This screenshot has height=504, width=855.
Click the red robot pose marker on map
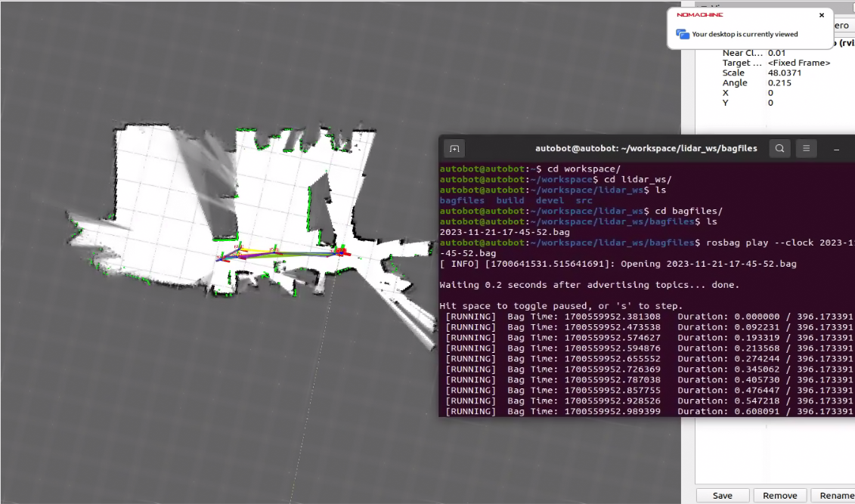[x=342, y=250]
